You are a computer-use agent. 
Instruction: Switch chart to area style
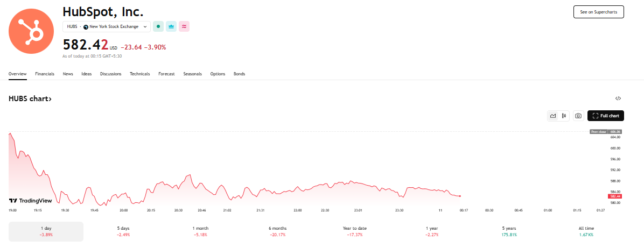click(x=553, y=116)
